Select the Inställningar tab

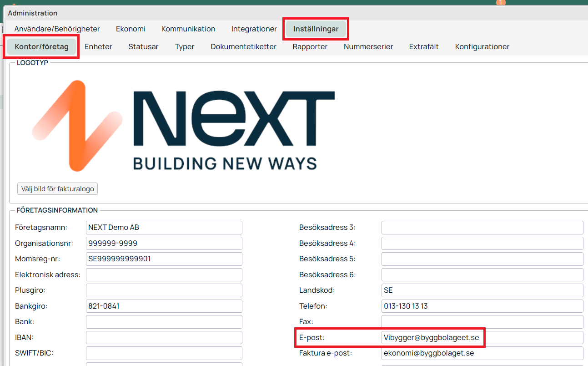[x=316, y=29]
